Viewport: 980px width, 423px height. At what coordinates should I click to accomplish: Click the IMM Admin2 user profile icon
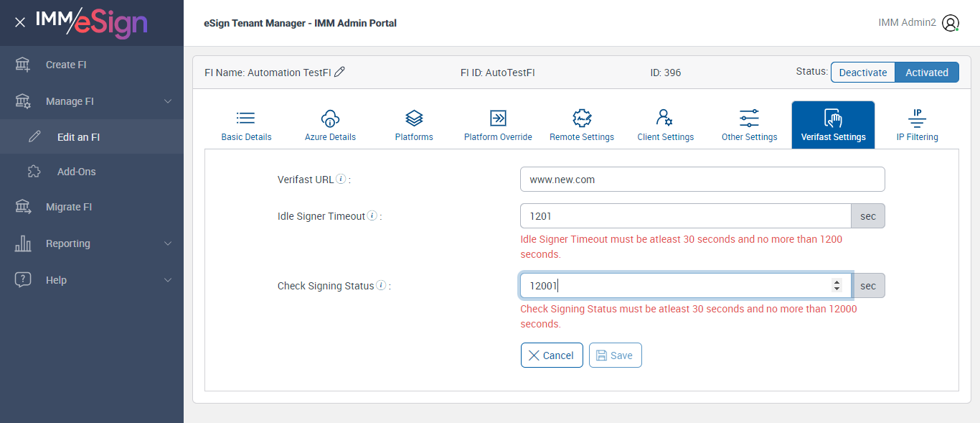click(x=951, y=23)
